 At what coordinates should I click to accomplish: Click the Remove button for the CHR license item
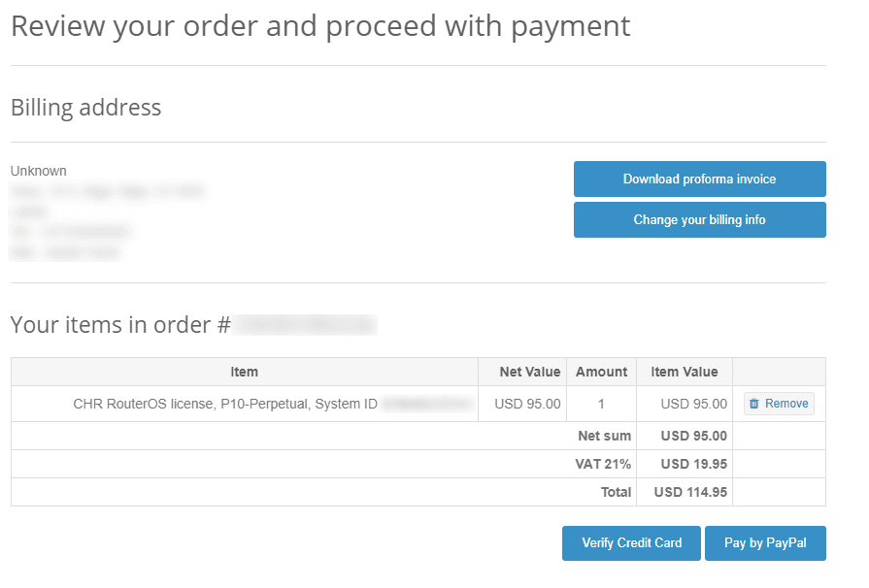pyautogui.click(x=778, y=403)
